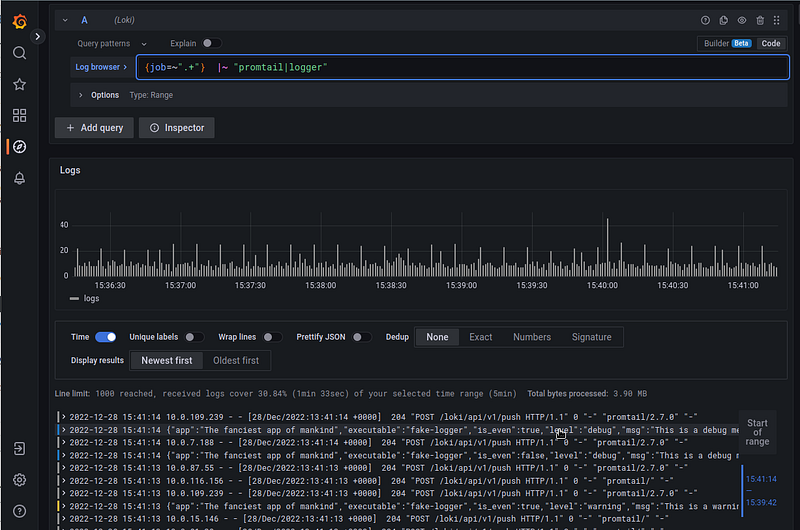Screen dimensions: 800x530
Task: Select Dedup Signature option
Action: pos(591,337)
